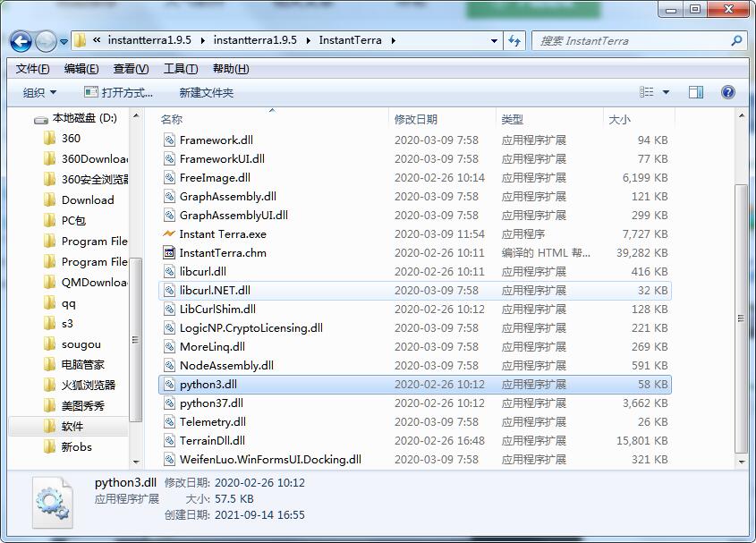
Task: Click the LibCurlShim.dll file icon
Action: click(169, 310)
